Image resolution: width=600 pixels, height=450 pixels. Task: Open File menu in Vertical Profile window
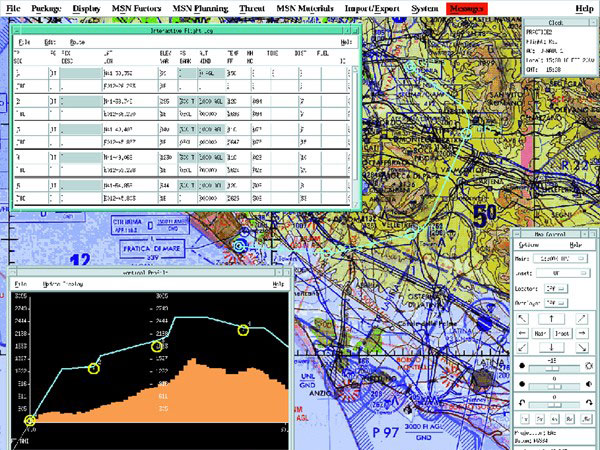20,284
